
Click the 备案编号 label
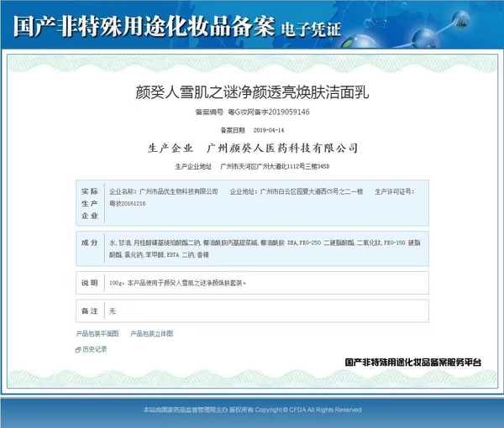click(209, 112)
